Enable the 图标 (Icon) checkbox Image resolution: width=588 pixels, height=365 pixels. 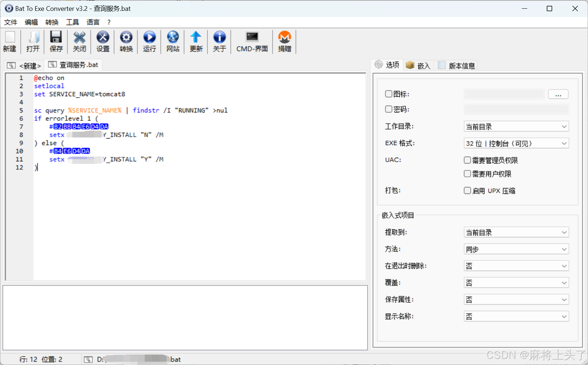[x=389, y=94]
